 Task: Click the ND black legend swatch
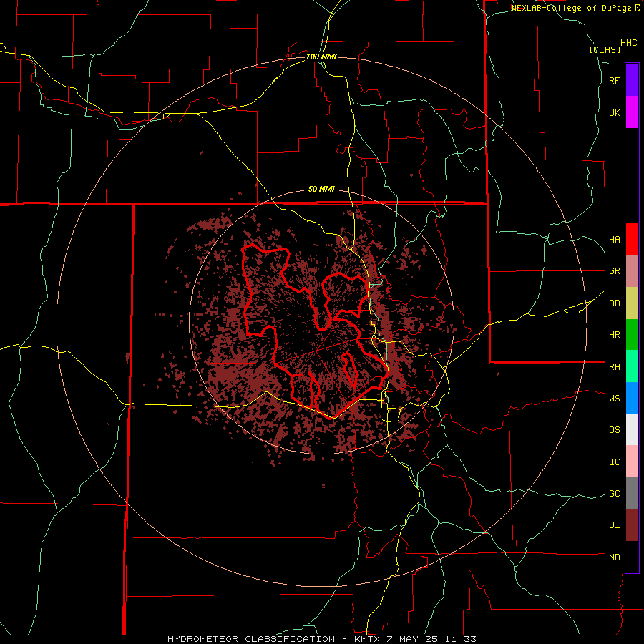[632, 557]
